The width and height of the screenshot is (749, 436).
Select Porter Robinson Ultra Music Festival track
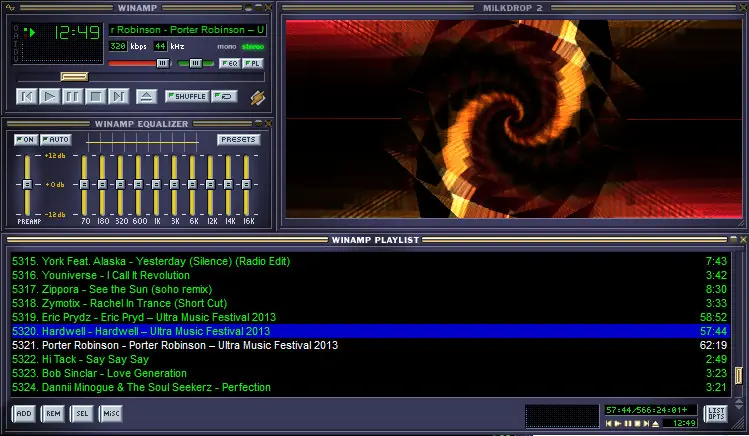tap(190, 345)
